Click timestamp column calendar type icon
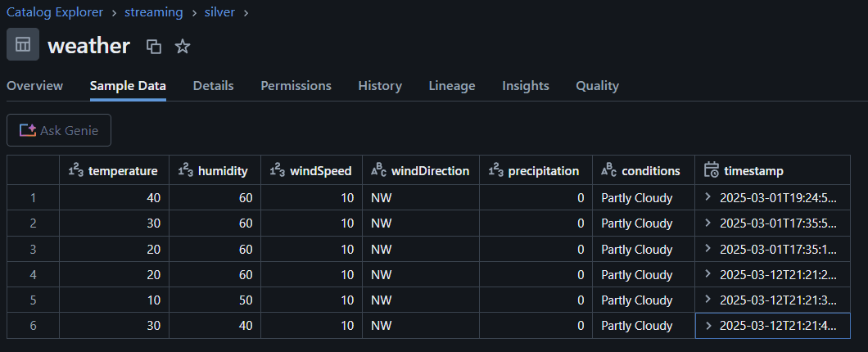 [x=712, y=170]
